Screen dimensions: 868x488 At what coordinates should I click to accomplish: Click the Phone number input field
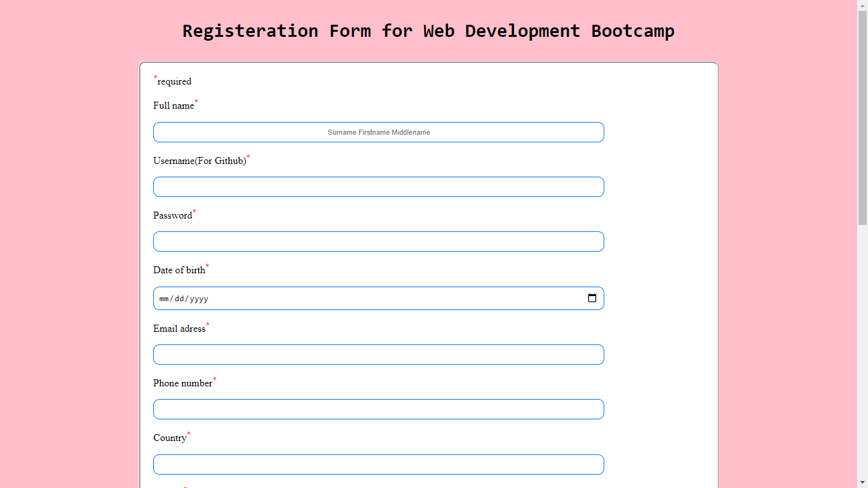(378, 409)
